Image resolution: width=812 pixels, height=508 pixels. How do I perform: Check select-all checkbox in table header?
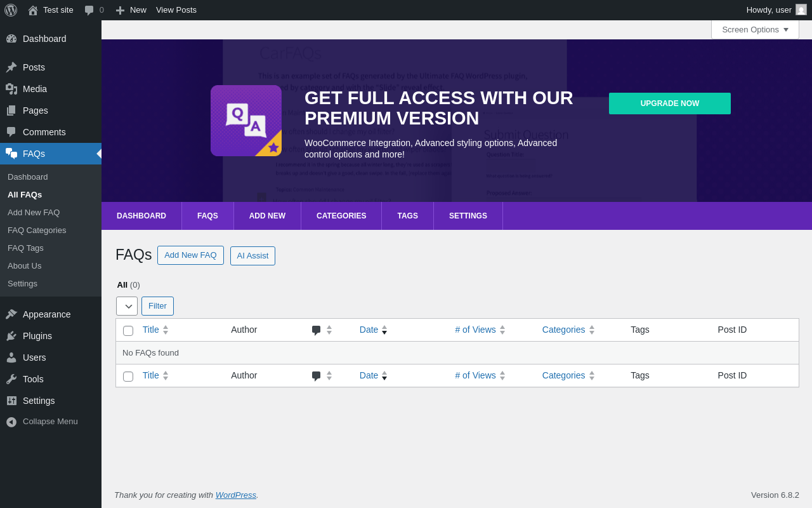click(128, 331)
